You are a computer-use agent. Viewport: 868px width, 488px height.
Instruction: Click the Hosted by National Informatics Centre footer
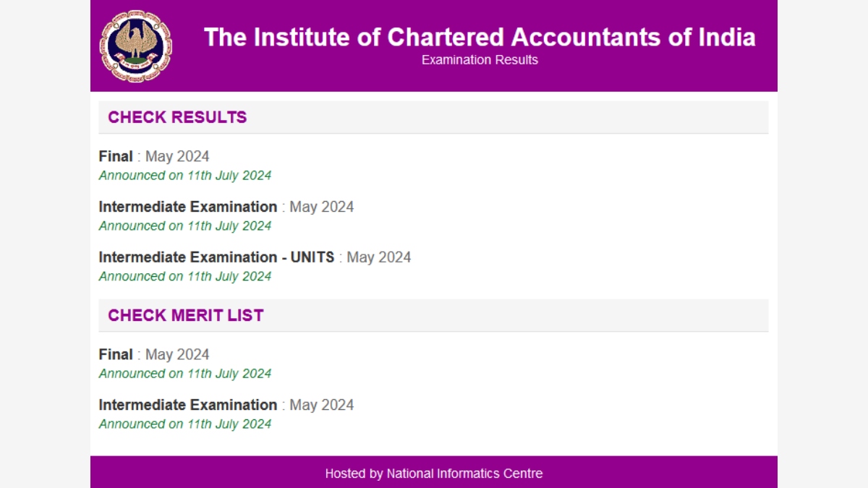tap(433, 474)
